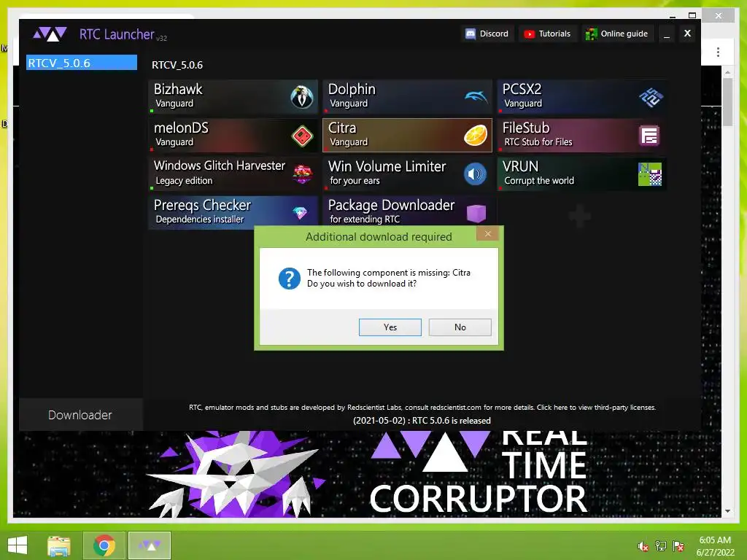This screenshot has height=560, width=747.
Task: Open Google Chrome from the taskbar
Action: (104, 545)
